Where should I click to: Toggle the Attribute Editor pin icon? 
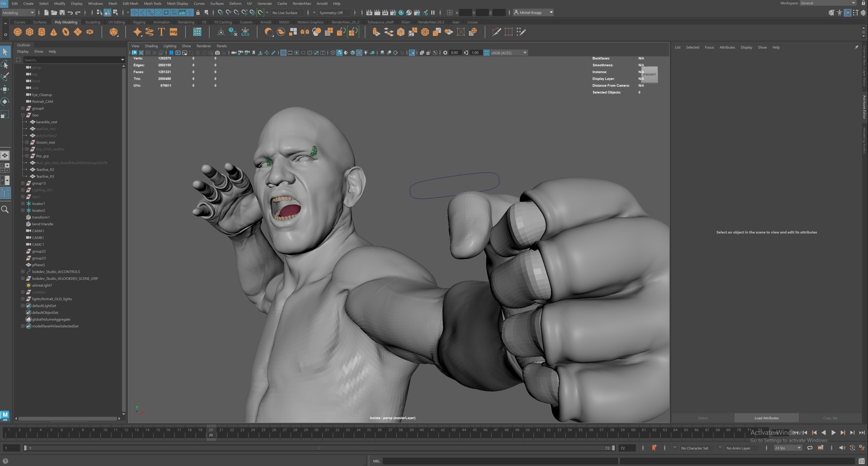coord(856,48)
